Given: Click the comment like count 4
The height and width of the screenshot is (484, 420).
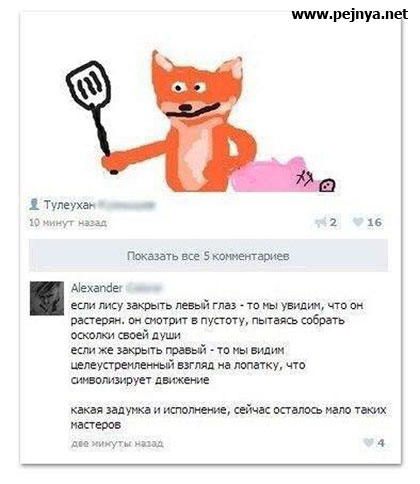Looking at the screenshot, I should point(381,443).
